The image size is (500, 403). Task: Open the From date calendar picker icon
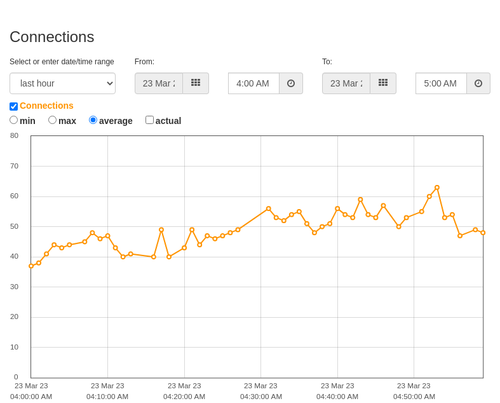click(x=195, y=83)
